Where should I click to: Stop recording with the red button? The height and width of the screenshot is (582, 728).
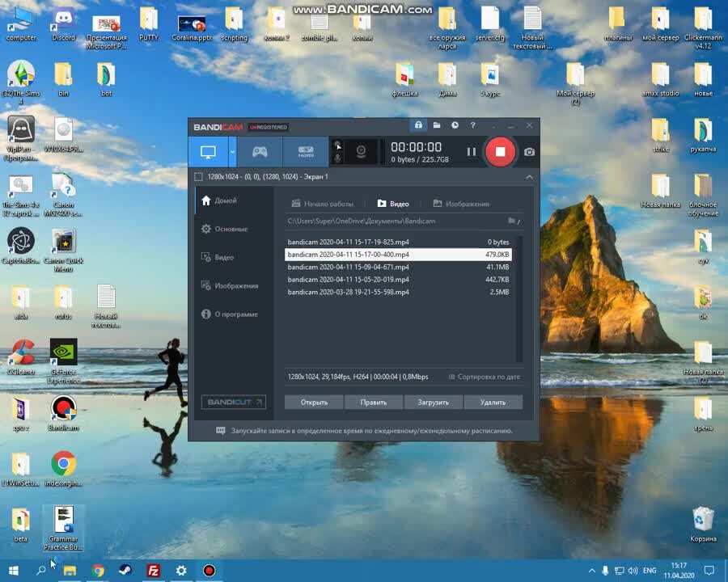(500, 152)
